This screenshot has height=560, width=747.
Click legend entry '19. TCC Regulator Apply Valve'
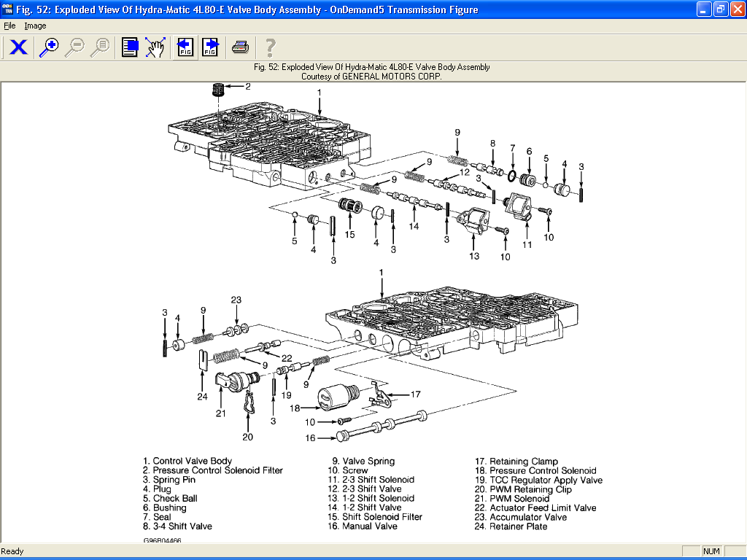[x=539, y=480]
